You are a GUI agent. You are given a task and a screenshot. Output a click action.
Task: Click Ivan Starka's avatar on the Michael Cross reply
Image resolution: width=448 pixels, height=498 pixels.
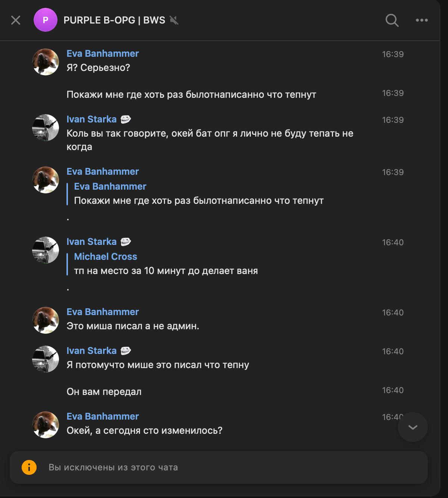click(46, 250)
